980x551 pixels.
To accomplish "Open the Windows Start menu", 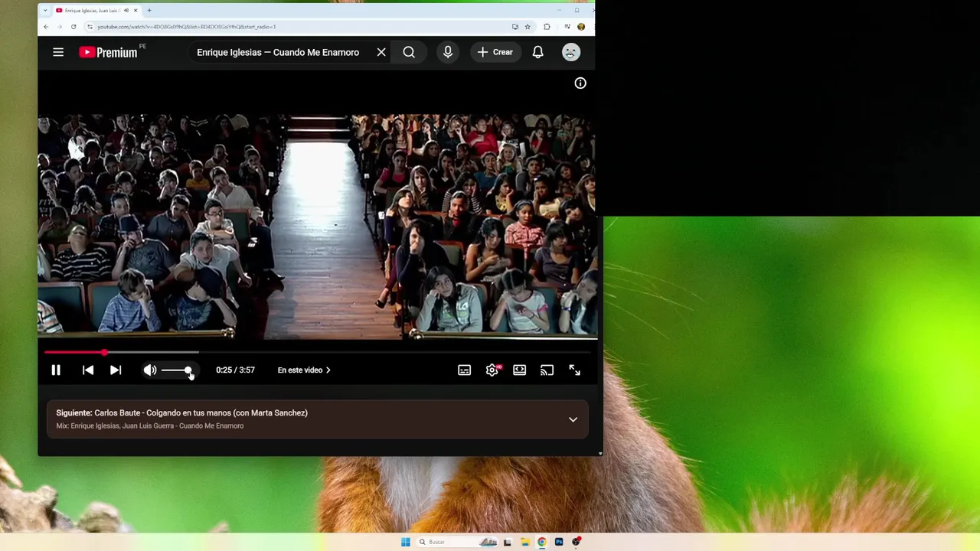I will (406, 542).
